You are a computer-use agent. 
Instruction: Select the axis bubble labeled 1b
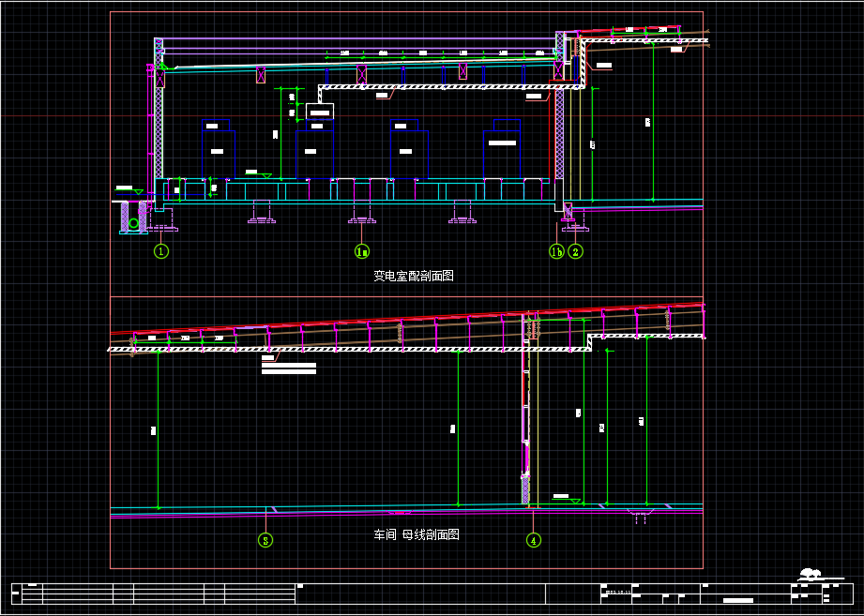(556, 250)
